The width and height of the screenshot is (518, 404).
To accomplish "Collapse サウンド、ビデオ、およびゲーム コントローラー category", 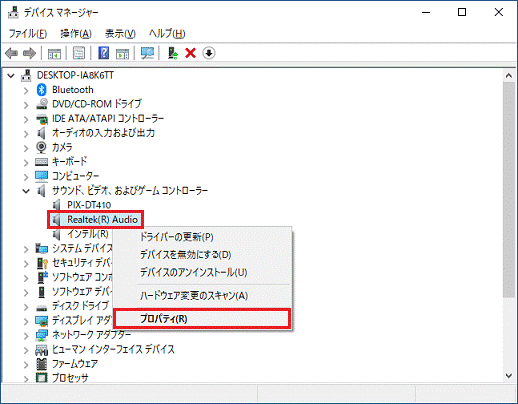I will 26,191.
